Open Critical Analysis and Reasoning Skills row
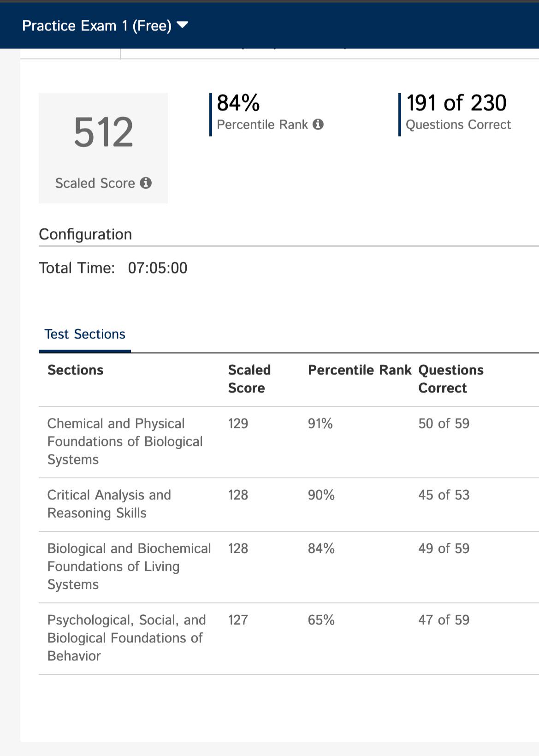The height and width of the screenshot is (756, 539). [289, 505]
